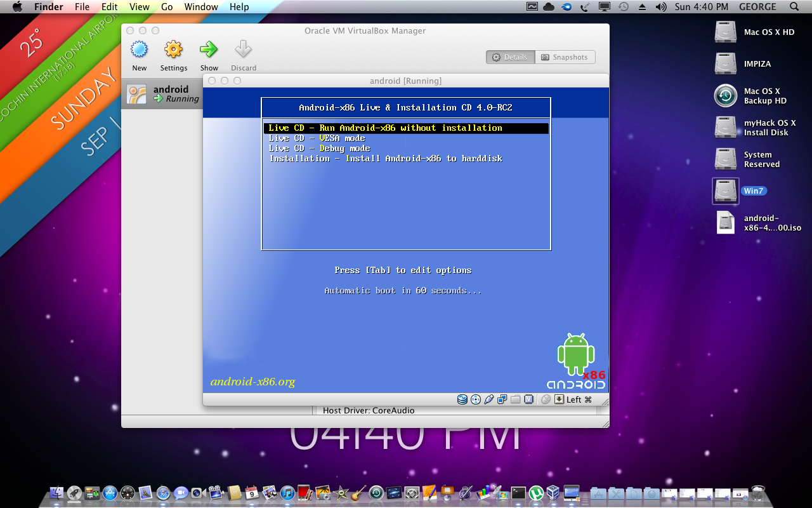Click the New VM toolbar icon
The height and width of the screenshot is (508, 812).
(139, 50)
